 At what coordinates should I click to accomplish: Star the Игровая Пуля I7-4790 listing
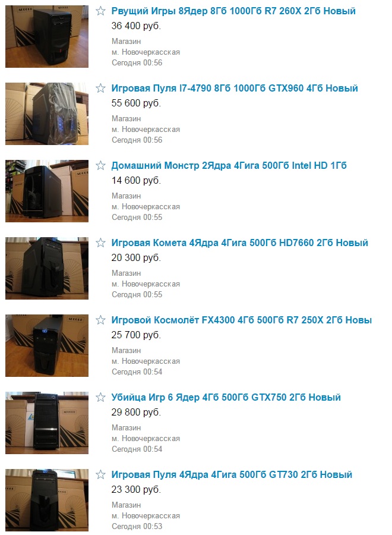[x=100, y=88]
